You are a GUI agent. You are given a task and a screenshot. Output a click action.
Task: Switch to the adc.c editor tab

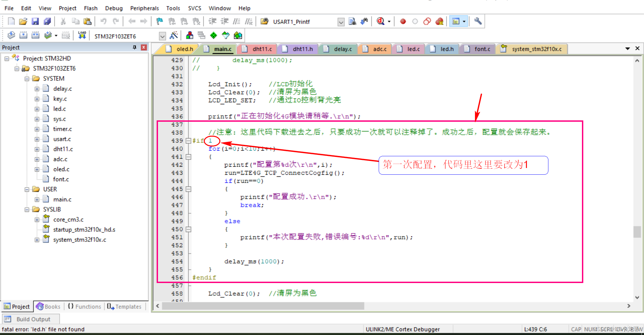[x=375, y=49]
